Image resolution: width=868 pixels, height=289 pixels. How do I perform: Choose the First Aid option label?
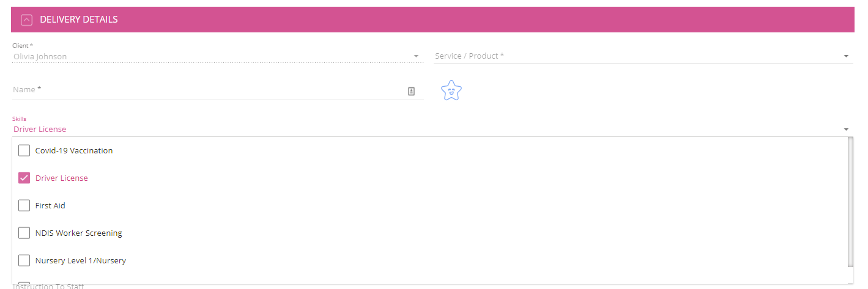(50, 206)
